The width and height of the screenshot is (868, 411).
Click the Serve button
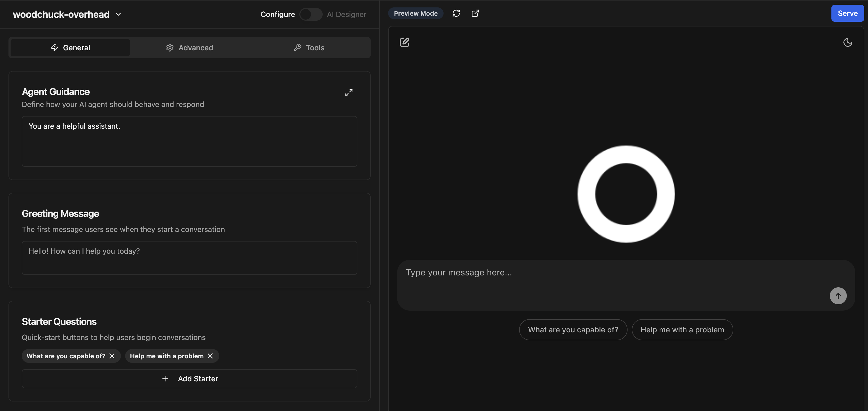coord(847,13)
